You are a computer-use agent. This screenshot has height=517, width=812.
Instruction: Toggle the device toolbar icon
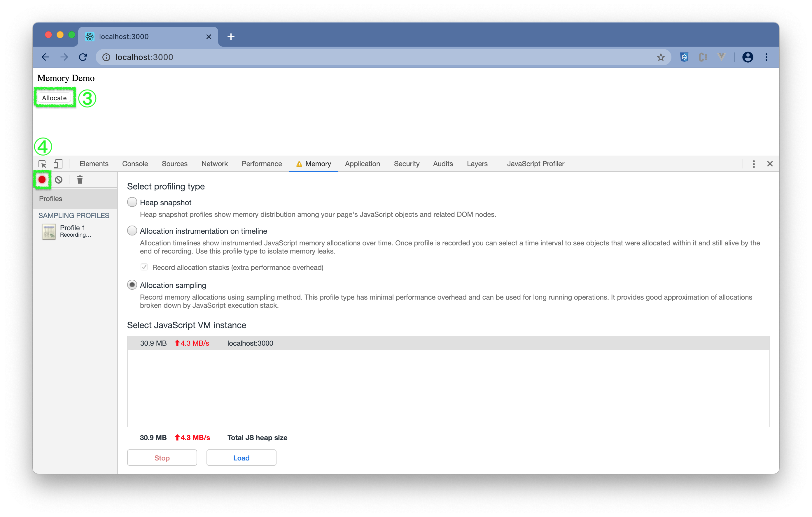(58, 164)
